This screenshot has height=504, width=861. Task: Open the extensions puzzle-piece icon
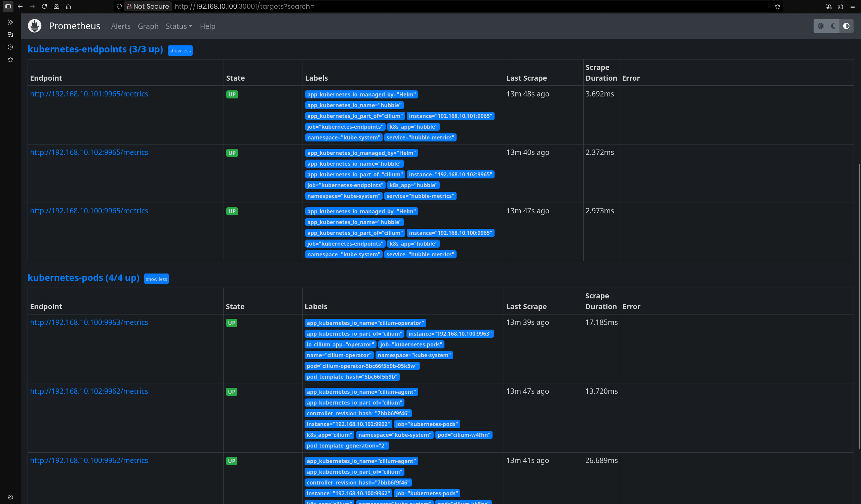click(840, 6)
